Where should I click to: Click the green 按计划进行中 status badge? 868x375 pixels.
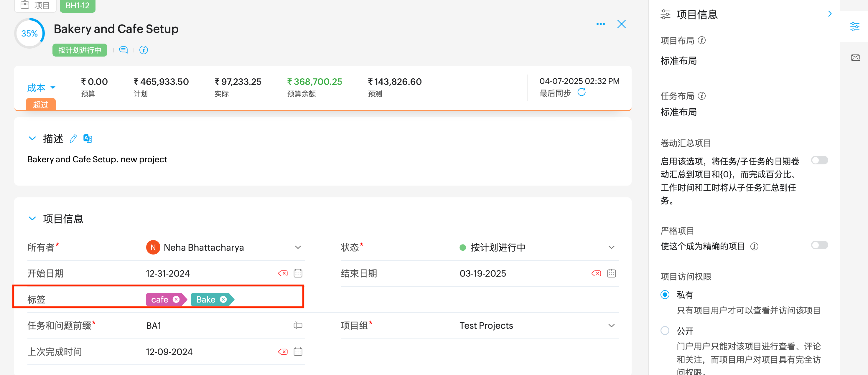80,50
